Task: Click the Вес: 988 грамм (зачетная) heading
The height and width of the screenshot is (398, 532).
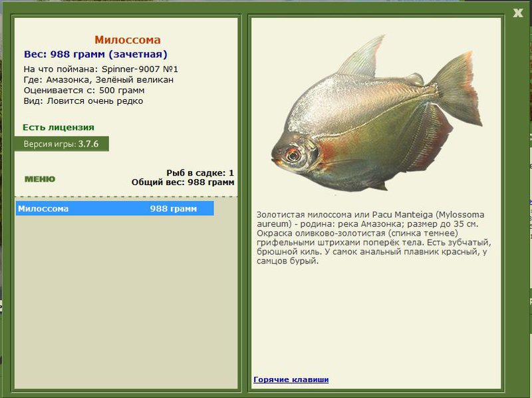Action: point(95,54)
